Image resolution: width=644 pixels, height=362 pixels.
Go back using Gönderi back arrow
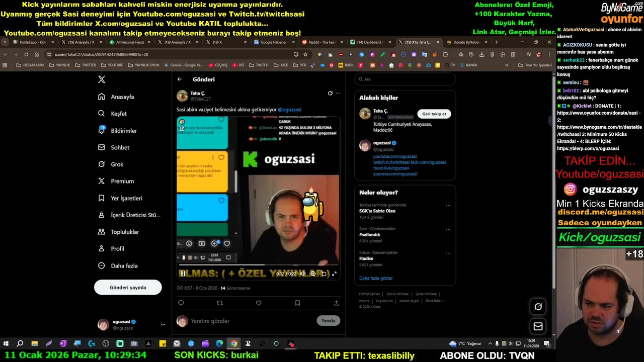coord(180,79)
